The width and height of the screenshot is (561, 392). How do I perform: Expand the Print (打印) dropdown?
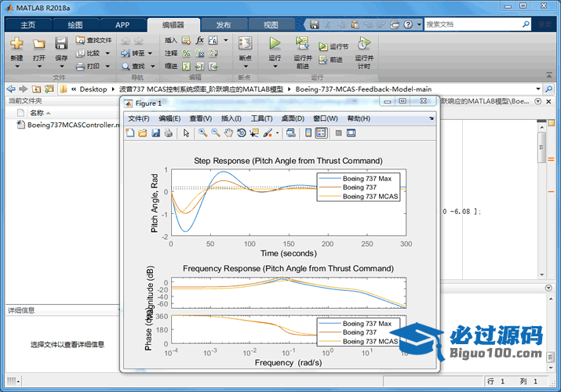pos(107,66)
